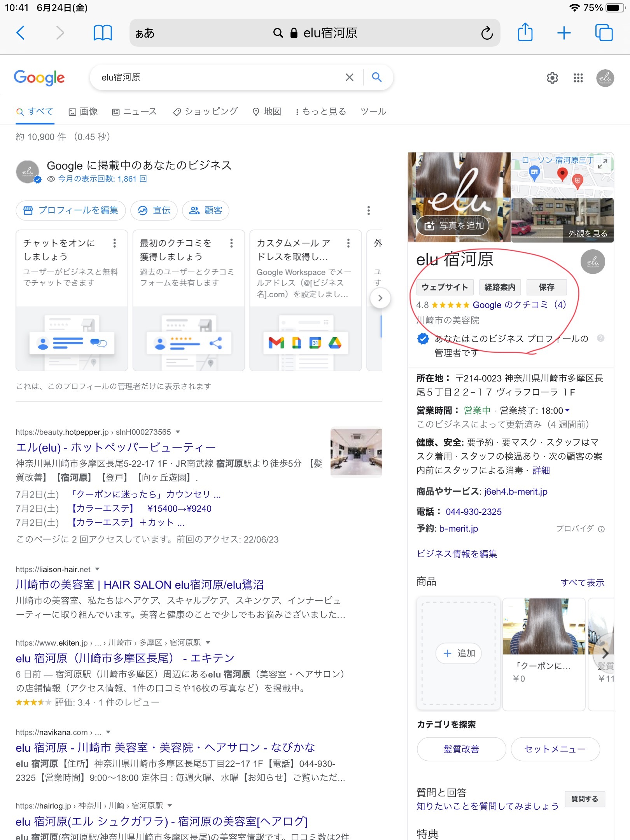Advance products carousel right chevron
Viewport: 630px width, 840px height.
tap(605, 653)
